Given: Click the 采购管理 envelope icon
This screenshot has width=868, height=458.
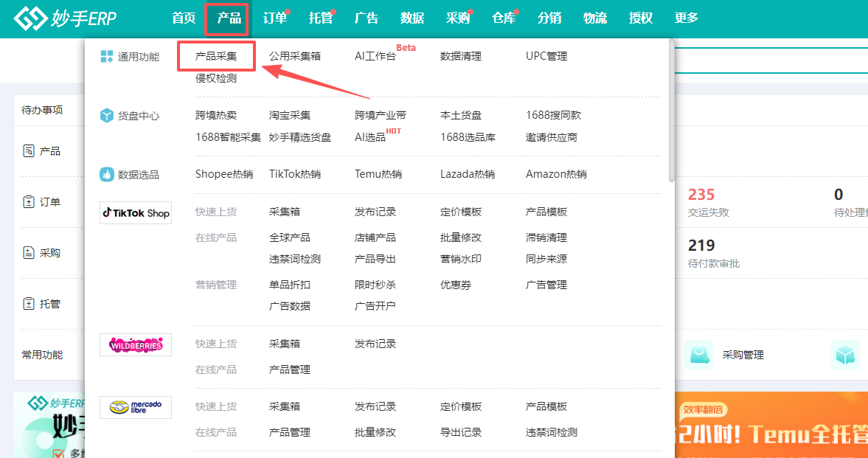Looking at the screenshot, I should (x=698, y=354).
